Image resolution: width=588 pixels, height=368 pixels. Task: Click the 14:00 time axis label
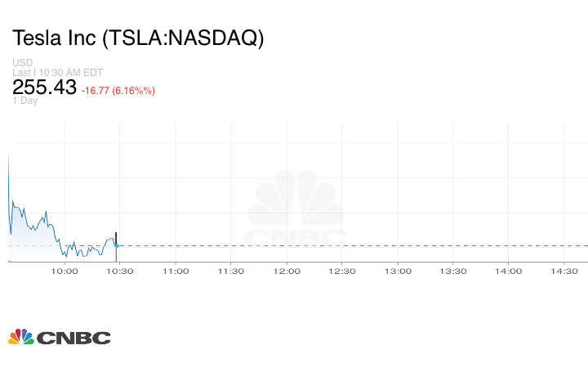(x=509, y=271)
